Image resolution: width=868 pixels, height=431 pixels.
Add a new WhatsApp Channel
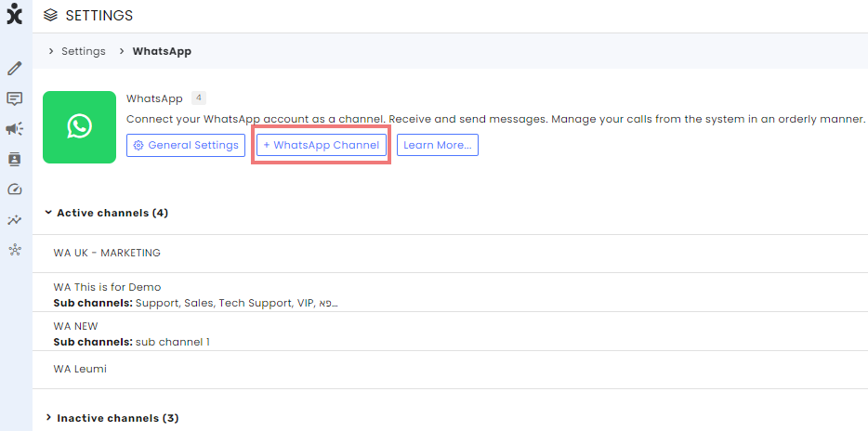(322, 145)
